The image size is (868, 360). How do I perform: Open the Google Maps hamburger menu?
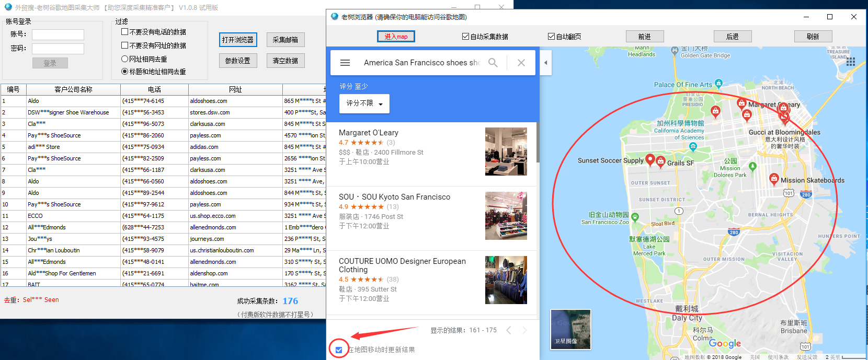tap(345, 63)
